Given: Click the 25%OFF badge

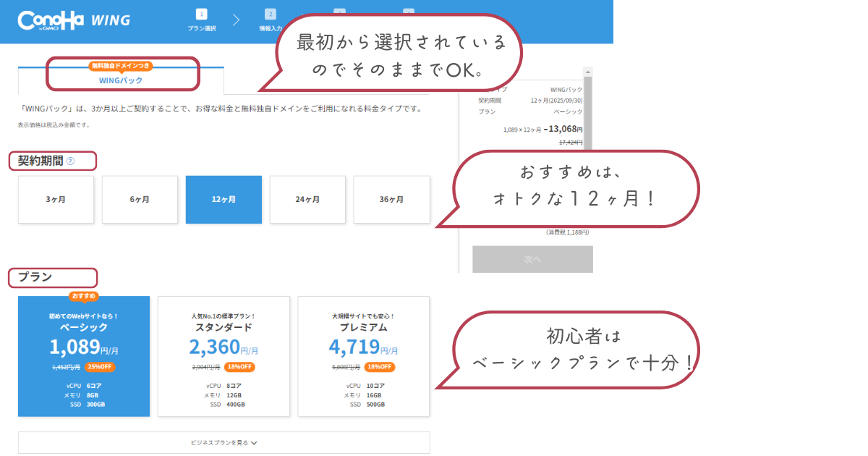Looking at the screenshot, I should pyautogui.click(x=100, y=367).
